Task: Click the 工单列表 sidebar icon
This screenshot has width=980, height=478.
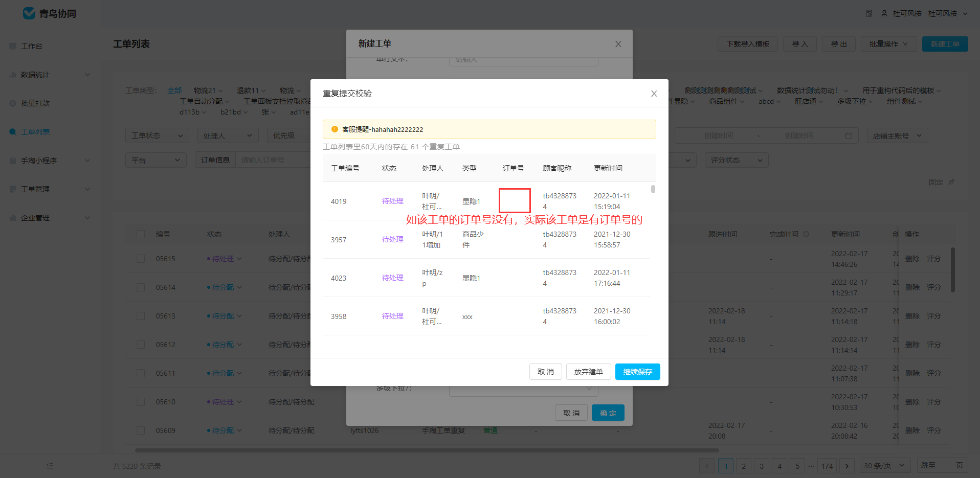Action: (13, 132)
